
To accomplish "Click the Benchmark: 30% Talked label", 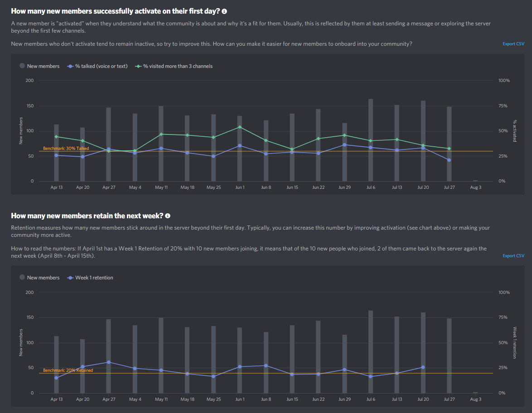I will click(x=66, y=148).
